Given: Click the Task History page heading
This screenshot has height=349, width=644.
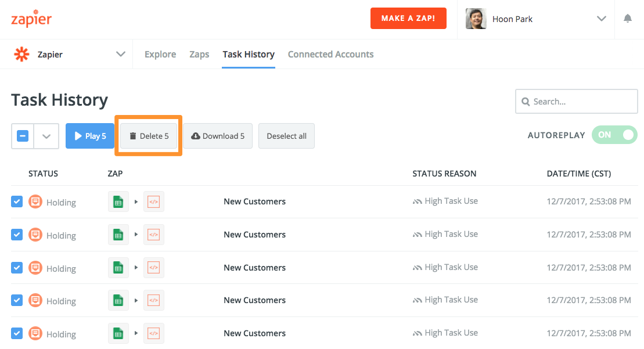Looking at the screenshot, I should [60, 100].
